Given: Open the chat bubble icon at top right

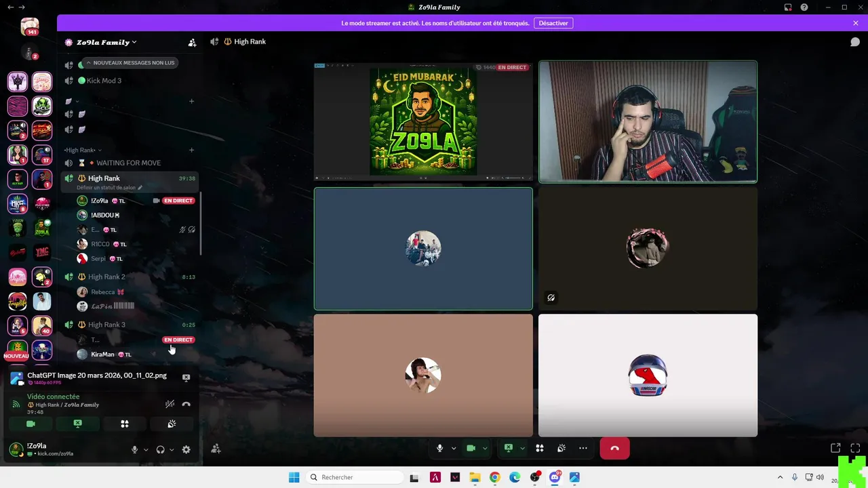Looking at the screenshot, I should coord(855,42).
